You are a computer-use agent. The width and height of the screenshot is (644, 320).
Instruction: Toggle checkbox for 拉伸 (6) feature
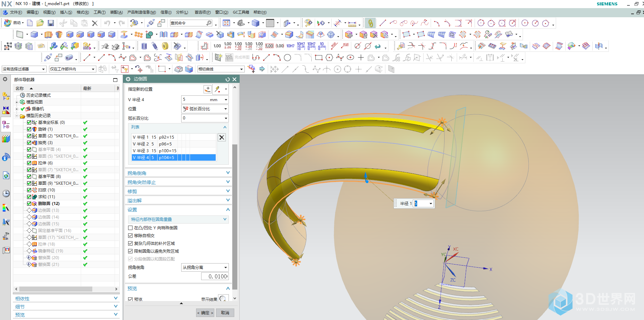click(x=29, y=163)
